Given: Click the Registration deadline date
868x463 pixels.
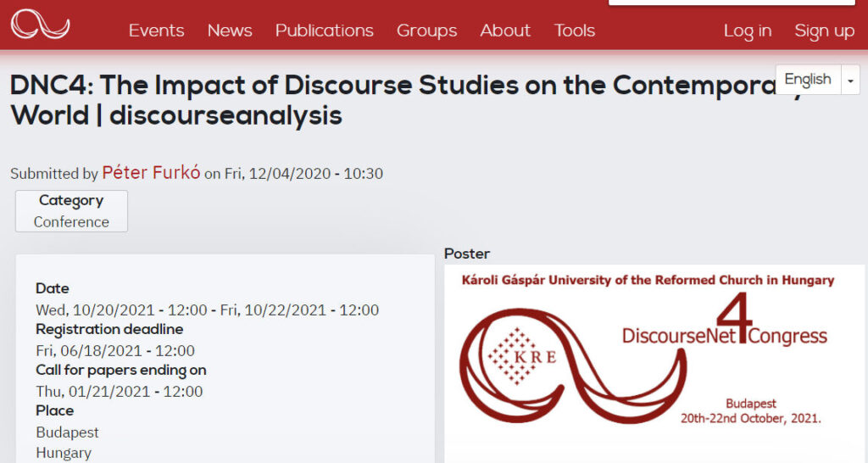Looking at the screenshot, I should [x=114, y=350].
